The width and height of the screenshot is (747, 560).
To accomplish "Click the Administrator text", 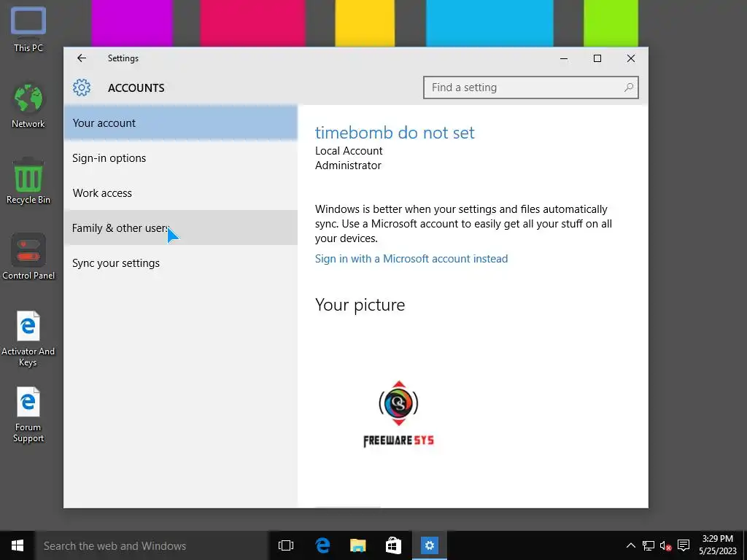I will [348, 166].
